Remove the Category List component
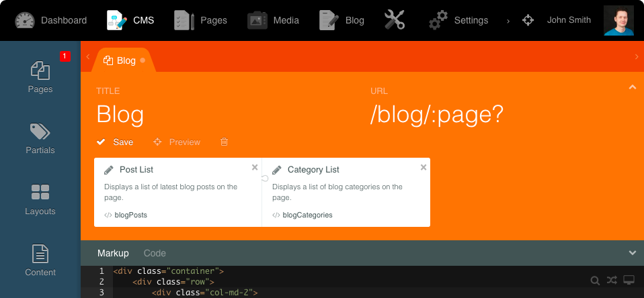Image resolution: width=644 pixels, height=298 pixels. (x=423, y=168)
